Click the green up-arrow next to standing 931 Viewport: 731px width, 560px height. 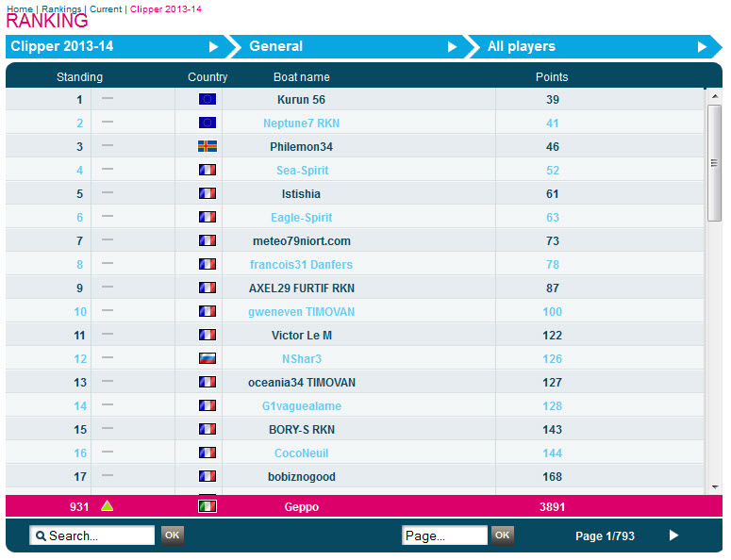click(107, 506)
